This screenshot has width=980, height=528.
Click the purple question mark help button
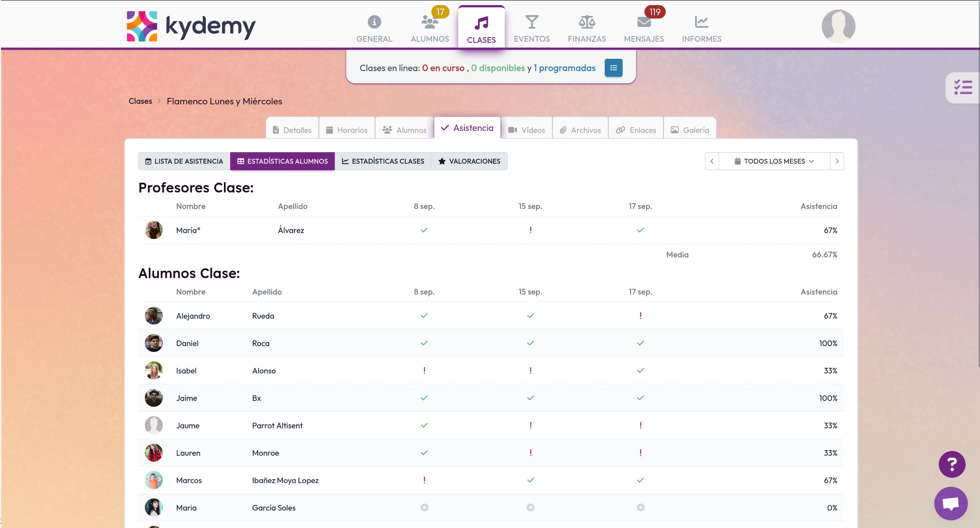point(952,464)
